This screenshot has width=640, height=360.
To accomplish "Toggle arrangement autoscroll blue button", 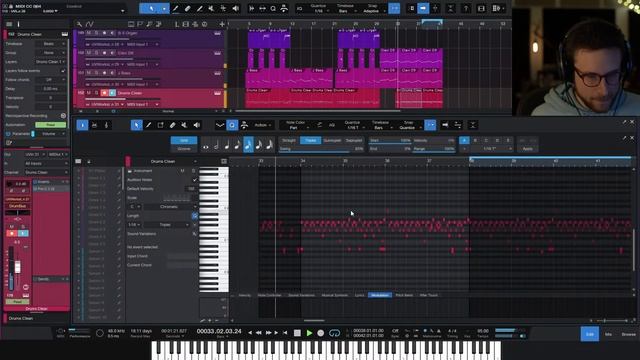I will pyautogui.click(x=423, y=8).
